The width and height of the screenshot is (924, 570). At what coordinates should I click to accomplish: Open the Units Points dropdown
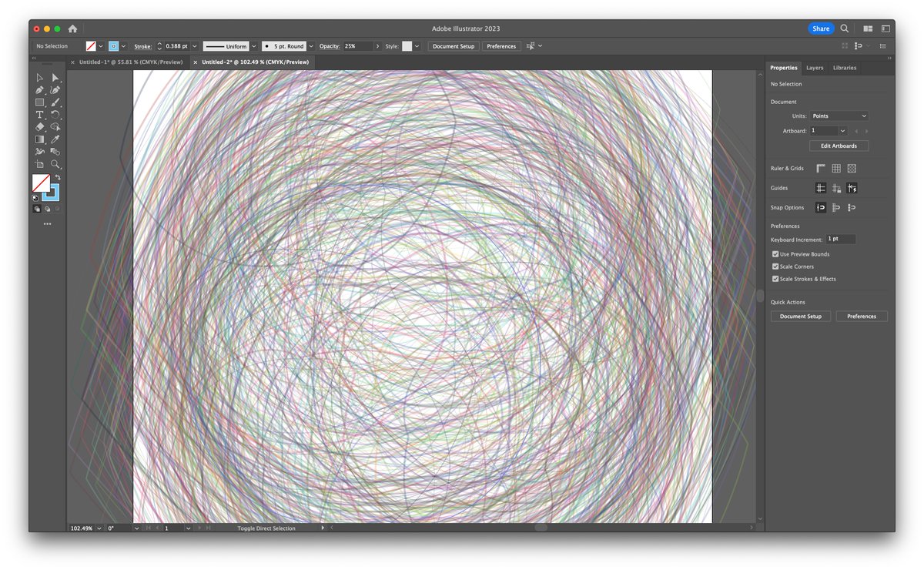(x=839, y=116)
